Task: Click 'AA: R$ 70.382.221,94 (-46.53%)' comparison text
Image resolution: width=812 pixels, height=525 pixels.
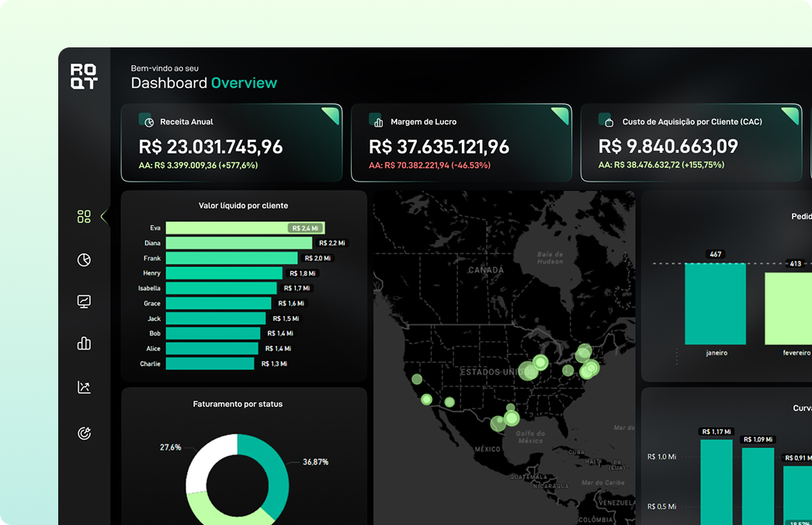Action: [x=429, y=165]
